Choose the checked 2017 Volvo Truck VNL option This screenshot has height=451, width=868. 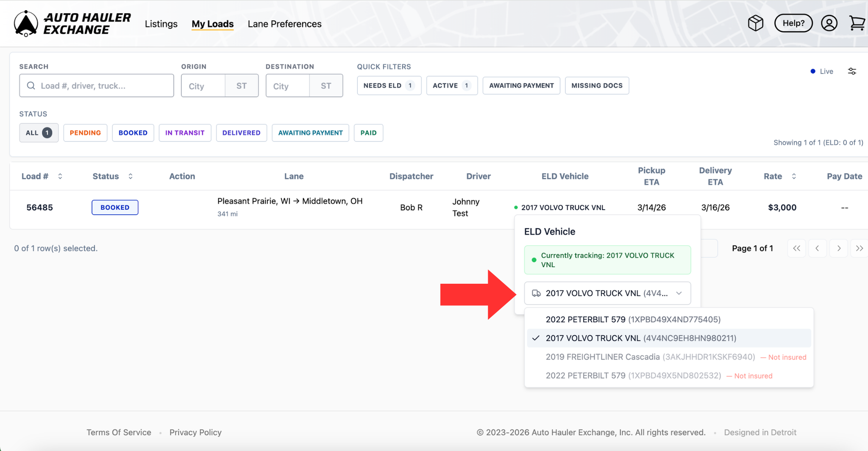point(640,338)
